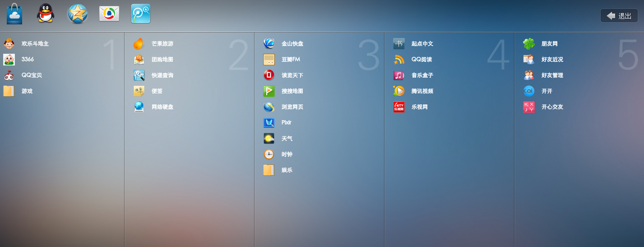The width and height of the screenshot is (644, 247).
Task: Click the 好友管理 text label
Action: 552,75
